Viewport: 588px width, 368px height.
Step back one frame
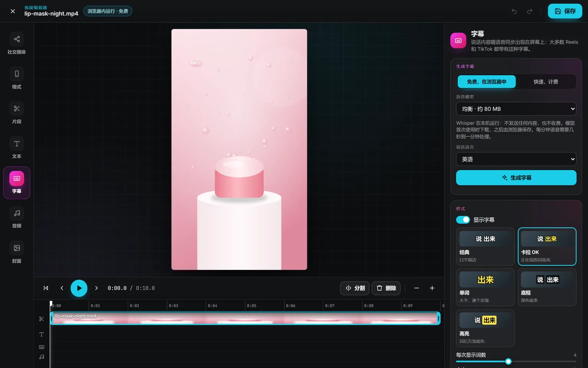[62, 288]
